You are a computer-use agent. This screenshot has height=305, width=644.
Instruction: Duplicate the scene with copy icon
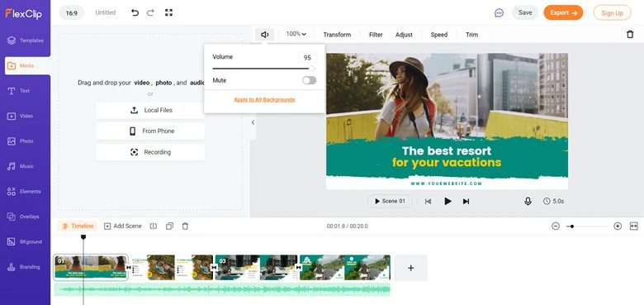(169, 226)
